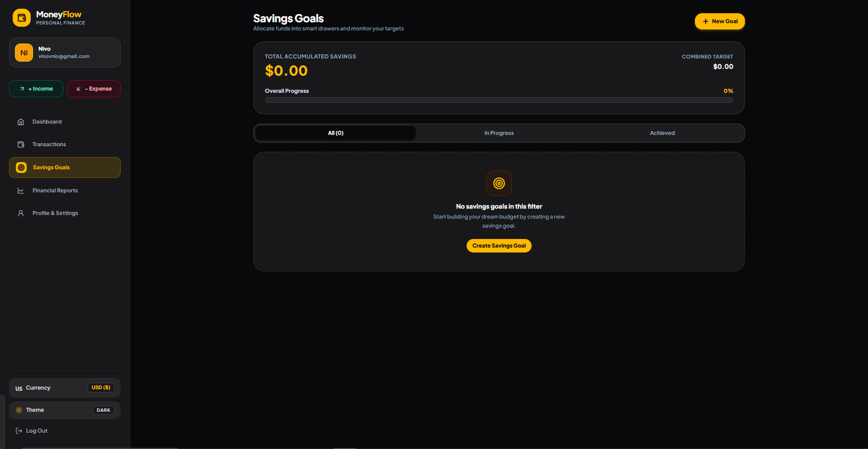
Task: Click 'No savings goals in this filter' message
Action: click(x=499, y=207)
